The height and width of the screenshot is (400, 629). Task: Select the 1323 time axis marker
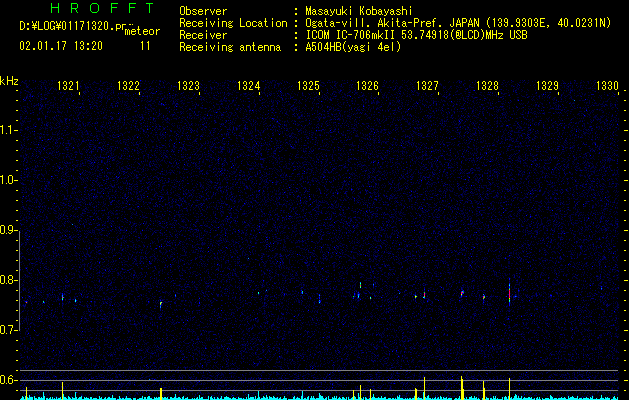pyautogui.click(x=188, y=86)
